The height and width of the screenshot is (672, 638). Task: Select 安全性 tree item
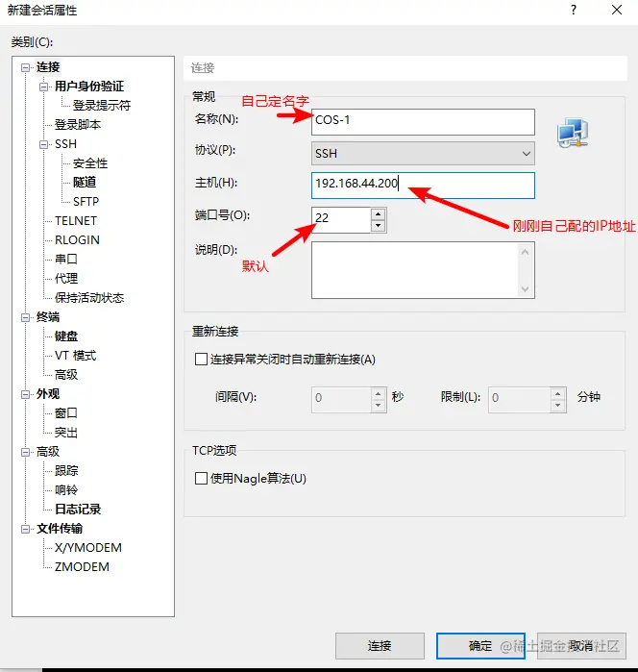tap(90, 163)
